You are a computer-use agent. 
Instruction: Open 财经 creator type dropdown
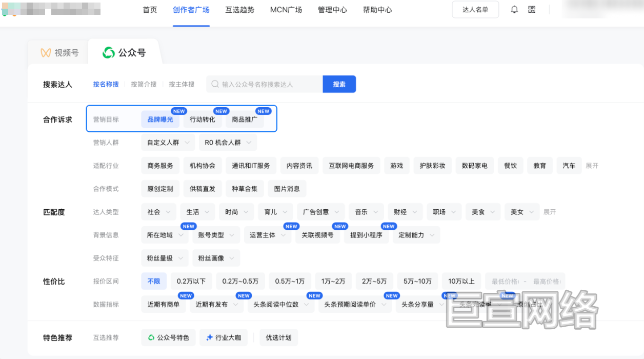coord(405,212)
